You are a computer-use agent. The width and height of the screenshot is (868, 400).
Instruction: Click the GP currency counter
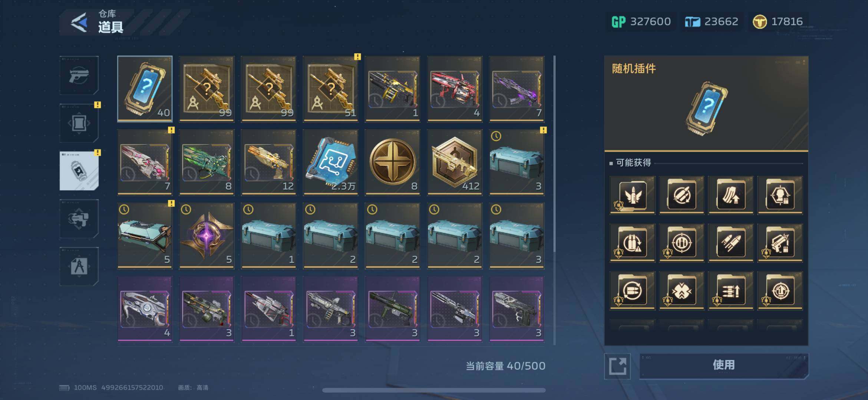click(x=641, y=22)
